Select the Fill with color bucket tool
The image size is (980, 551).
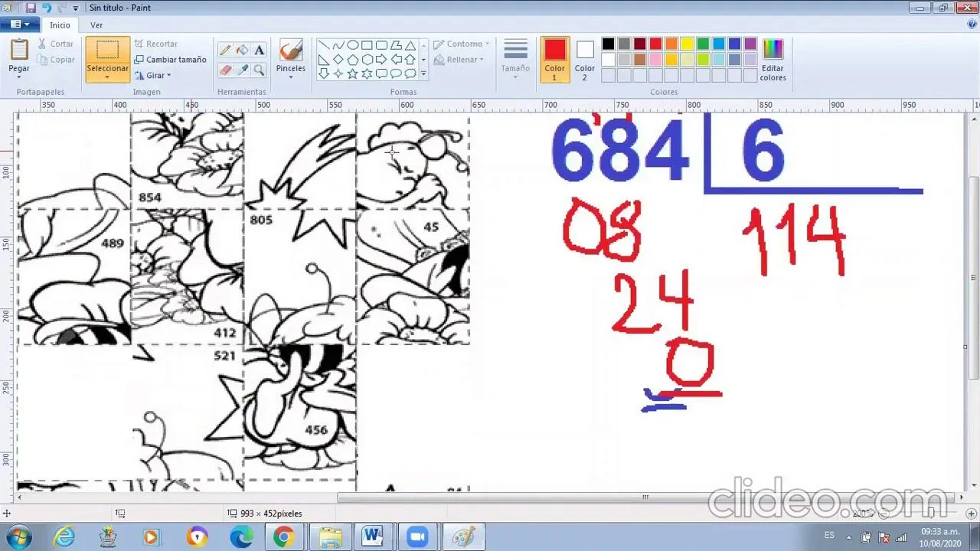[x=242, y=51]
